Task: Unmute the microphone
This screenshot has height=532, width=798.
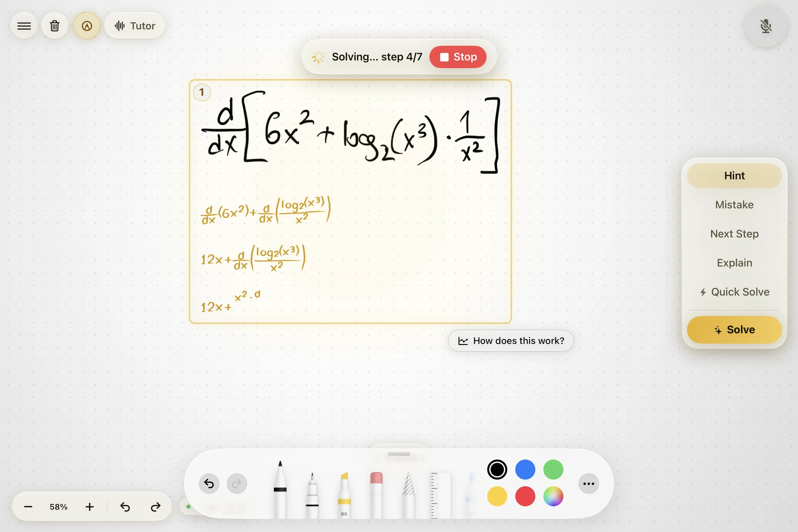Action: (x=766, y=26)
